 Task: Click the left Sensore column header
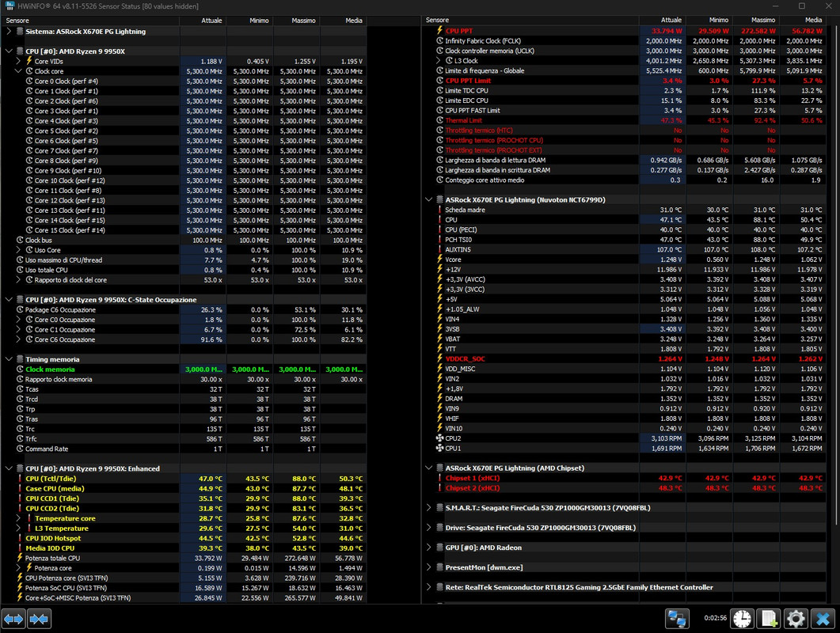90,21
